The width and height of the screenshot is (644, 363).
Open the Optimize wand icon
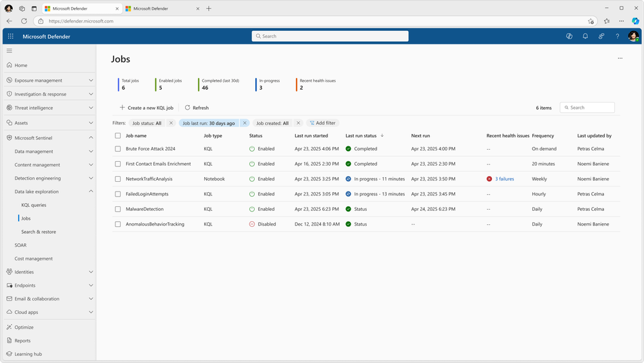[10, 328]
